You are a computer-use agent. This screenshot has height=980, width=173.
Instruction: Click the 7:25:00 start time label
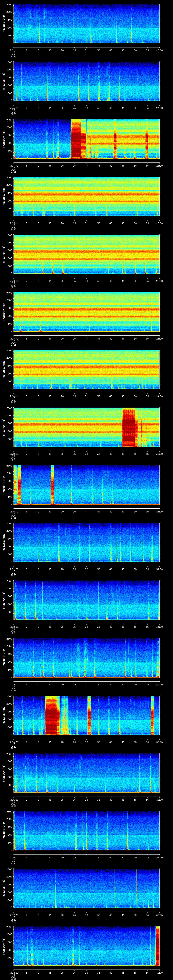14,223
